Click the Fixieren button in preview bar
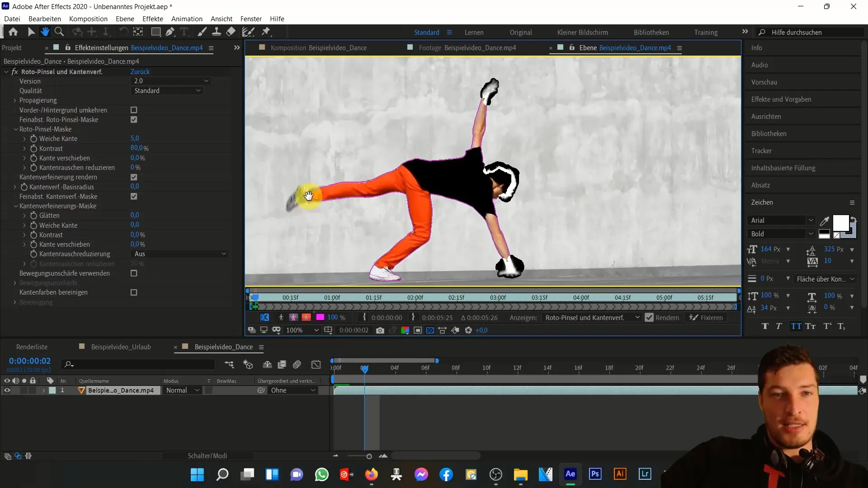This screenshot has height=488, width=868. click(710, 317)
